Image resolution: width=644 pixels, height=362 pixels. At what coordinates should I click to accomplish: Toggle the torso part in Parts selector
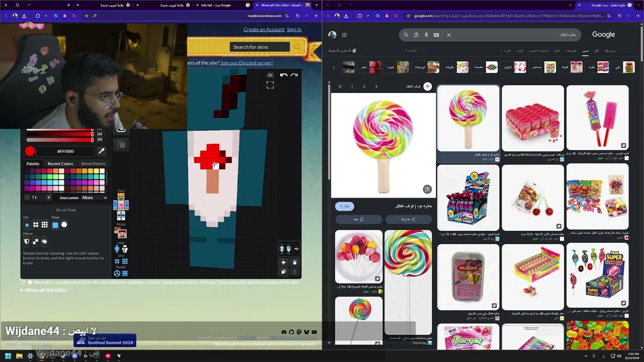coord(121,205)
